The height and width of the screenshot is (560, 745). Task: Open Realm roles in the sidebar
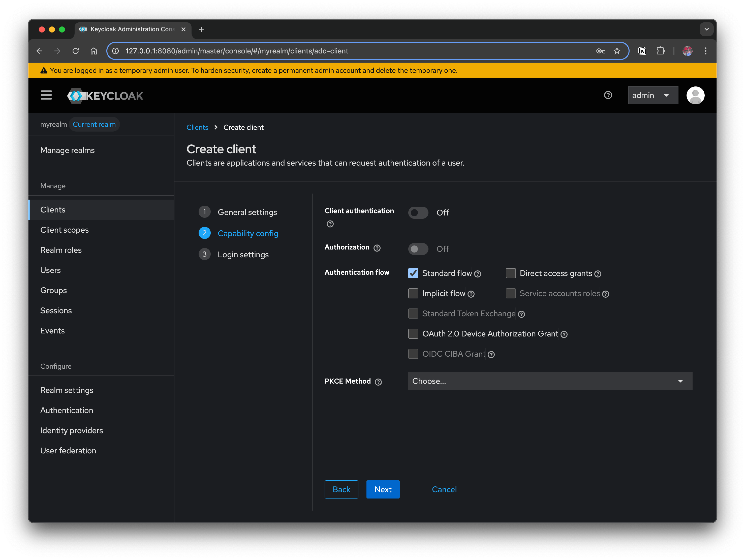[101, 250]
